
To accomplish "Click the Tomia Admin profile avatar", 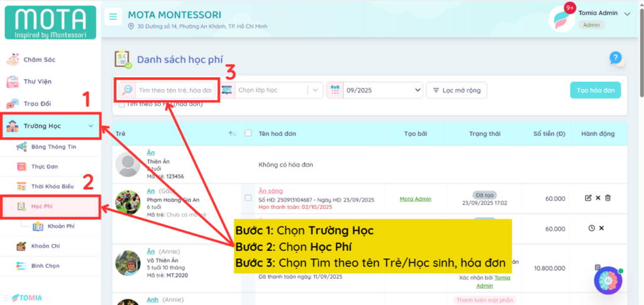I will click(561, 19).
